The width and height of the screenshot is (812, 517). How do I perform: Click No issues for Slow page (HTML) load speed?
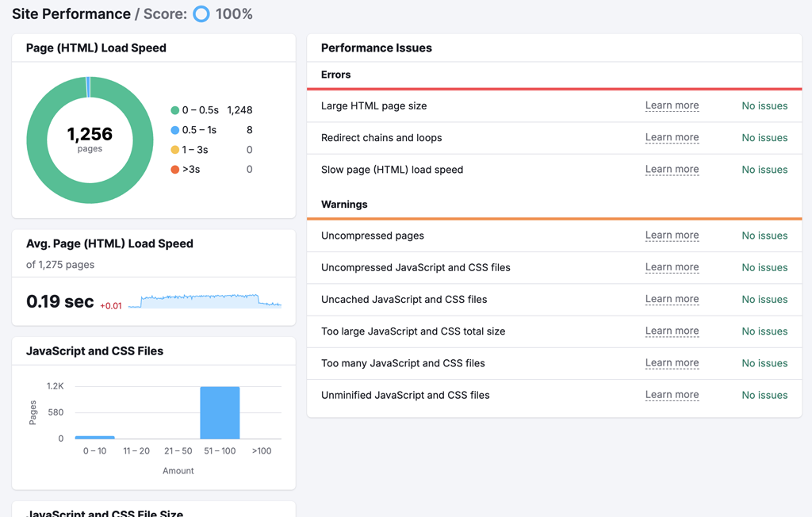tap(764, 170)
